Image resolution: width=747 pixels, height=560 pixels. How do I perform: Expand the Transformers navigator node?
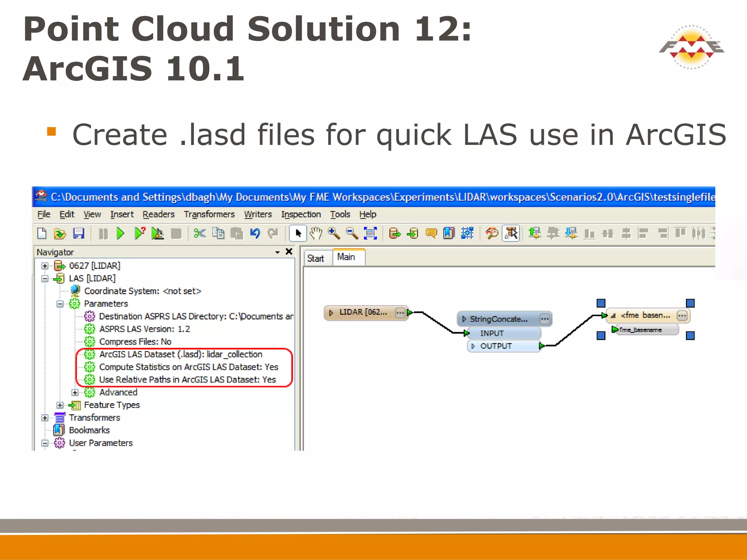click(45, 418)
